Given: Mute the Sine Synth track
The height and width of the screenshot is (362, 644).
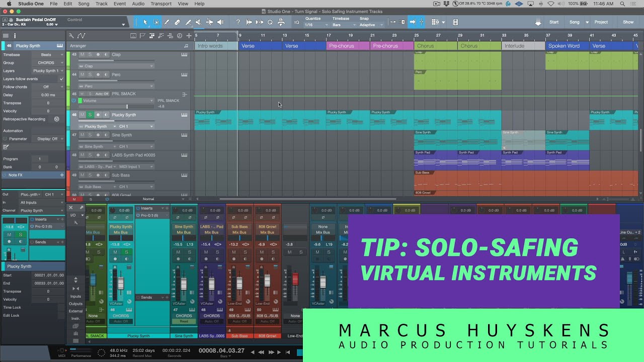Looking at the screenshot, I should (82, 135).
